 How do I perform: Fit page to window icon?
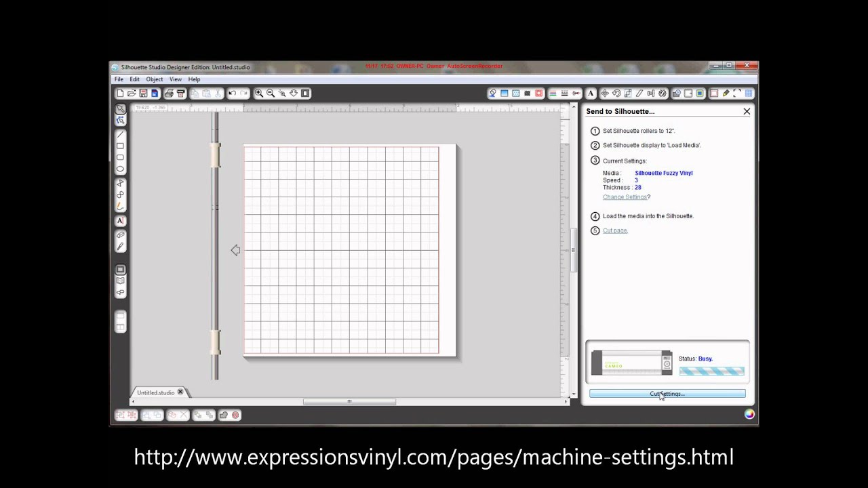click(305, 94)
